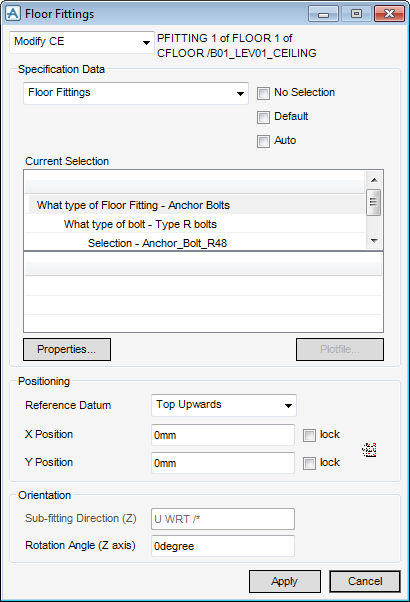Screen dimensions: 410x602
Task: Toggle the Auto checkbox
Action: point(263,141)
